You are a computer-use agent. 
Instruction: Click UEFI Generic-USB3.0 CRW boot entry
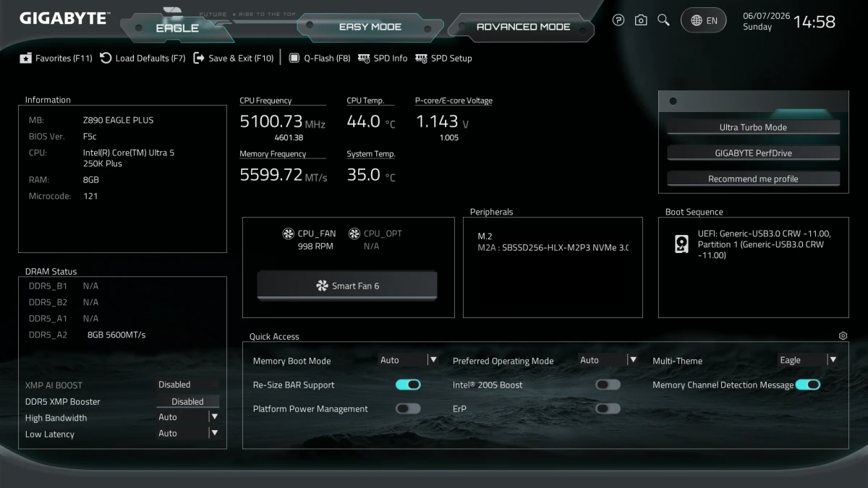[x=765, y=244]
